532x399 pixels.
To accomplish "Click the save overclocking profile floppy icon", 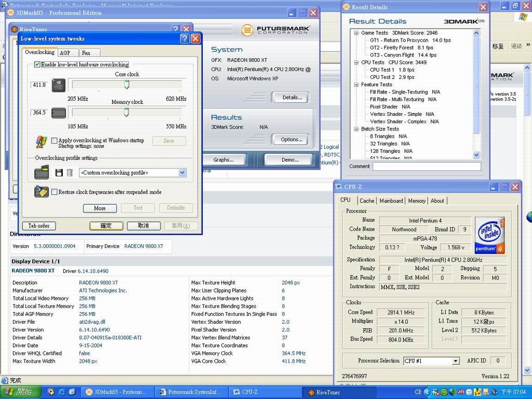I will point(59,172).
